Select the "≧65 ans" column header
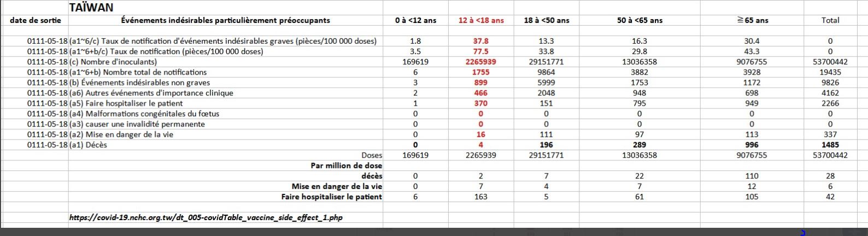The height and width of the screenshot is (236, 868). point(752,20)
